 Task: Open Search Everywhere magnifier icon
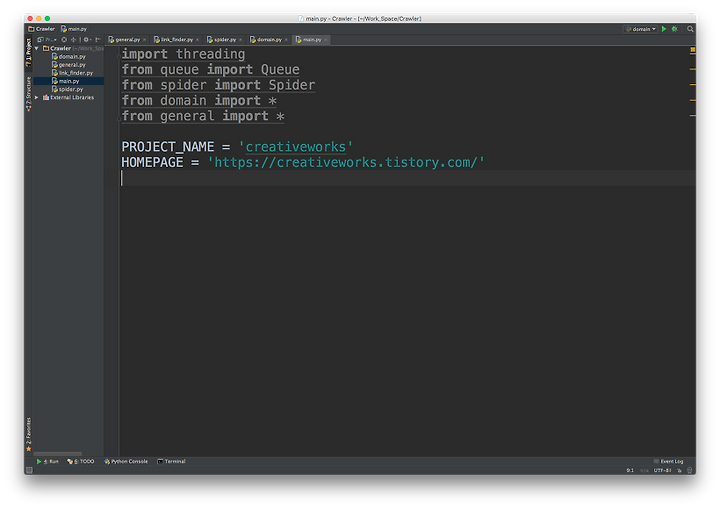click(690, 29)
